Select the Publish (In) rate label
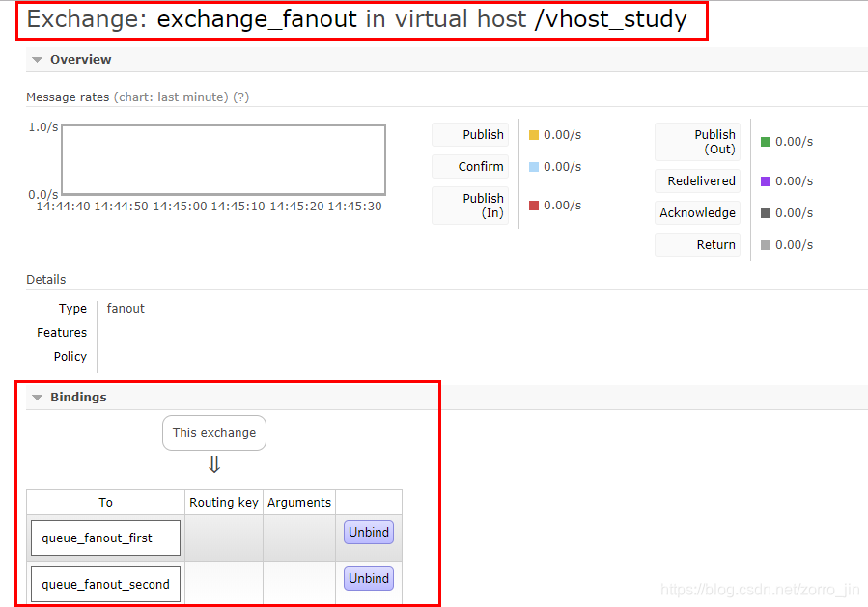 click(470, 206)
